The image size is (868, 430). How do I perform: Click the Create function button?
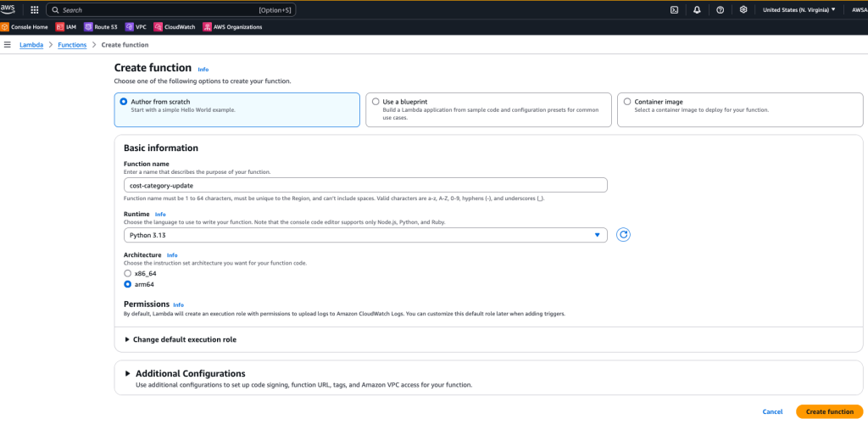pos(829,411)
